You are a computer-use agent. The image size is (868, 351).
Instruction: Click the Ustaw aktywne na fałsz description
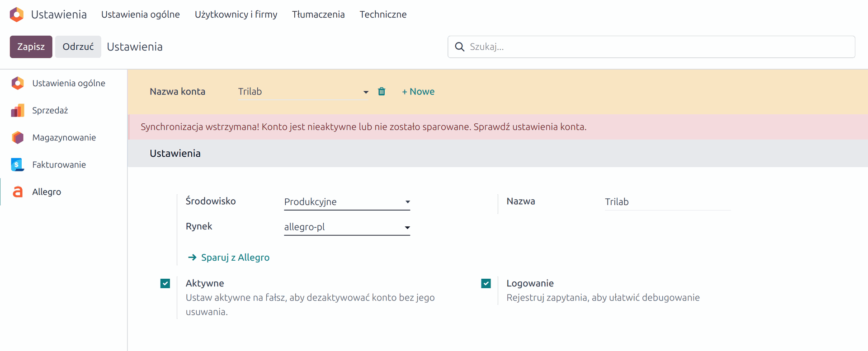click(310, 304)
